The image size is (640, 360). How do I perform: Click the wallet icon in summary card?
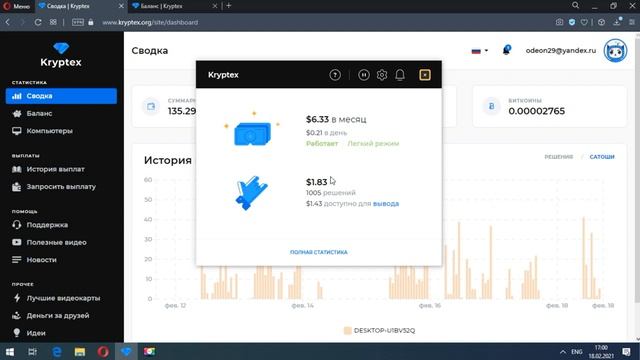[x=151, y=106]
